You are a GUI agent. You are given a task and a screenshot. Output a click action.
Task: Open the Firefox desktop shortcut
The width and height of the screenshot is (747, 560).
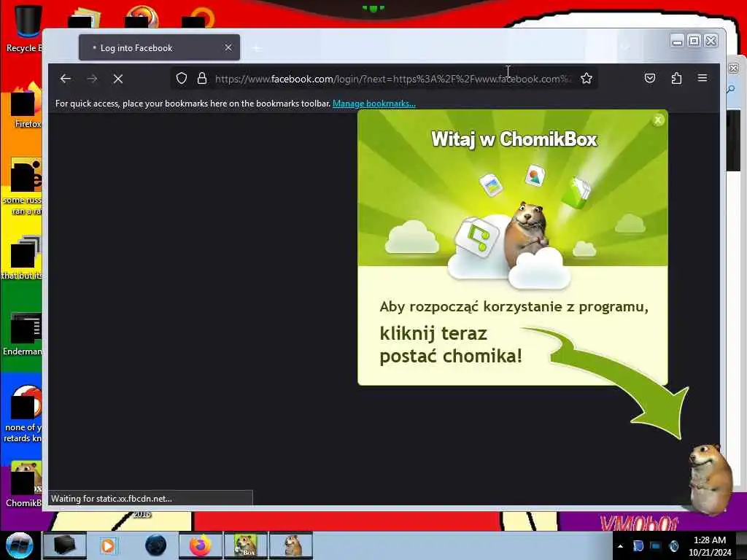(x=26, y=106)
